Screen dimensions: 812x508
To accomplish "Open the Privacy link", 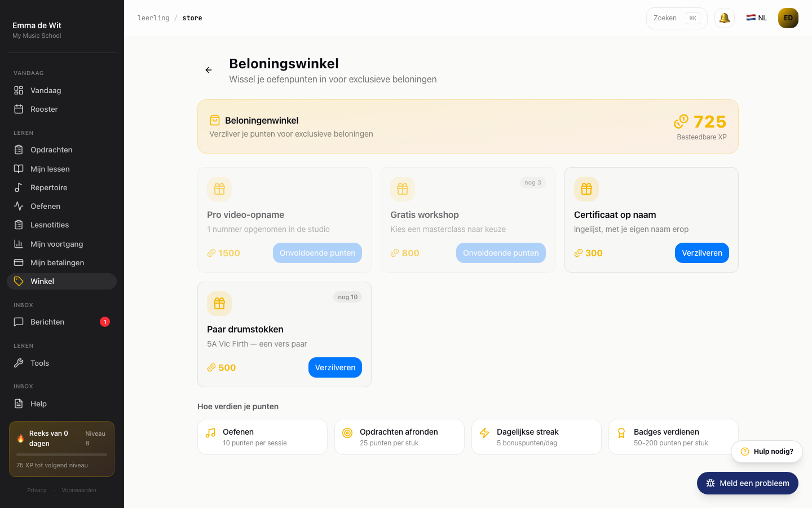I will (37, 490).
